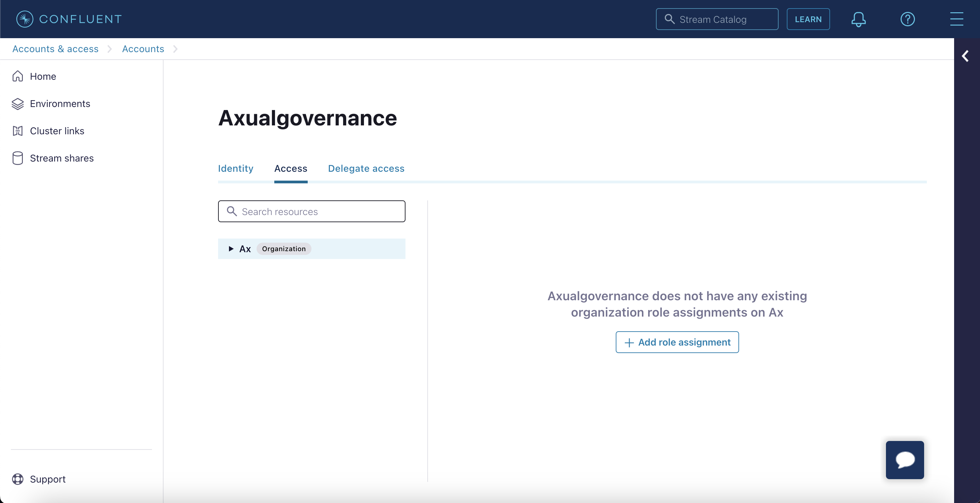This screenshot has height=503, width=980.
Task: Open the chat support bubble
Action: click(x=905, y=460)
